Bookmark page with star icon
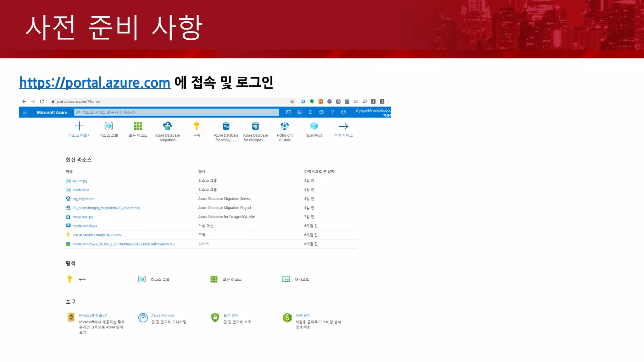 292,101
